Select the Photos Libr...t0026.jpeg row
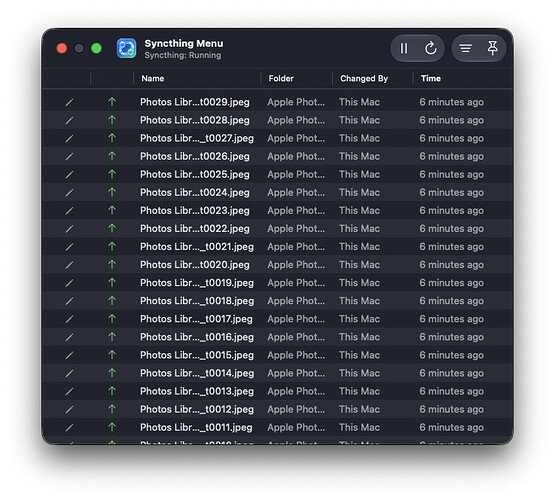 pyautogui.click(x=277, y=156)
